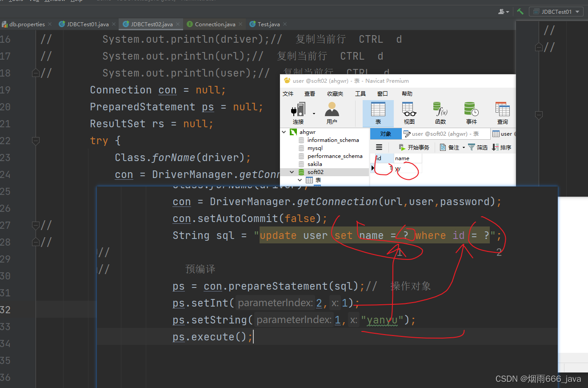The width and height of the screenshot is (588, 388).
Task: Collapse the 表 tables node under soft02
Action: 300,180
